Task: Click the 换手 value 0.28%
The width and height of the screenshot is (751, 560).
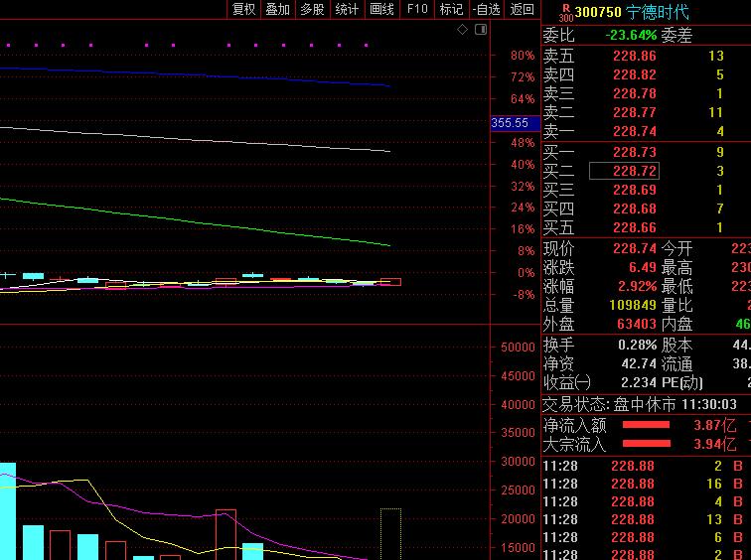Action: [638, 345]
